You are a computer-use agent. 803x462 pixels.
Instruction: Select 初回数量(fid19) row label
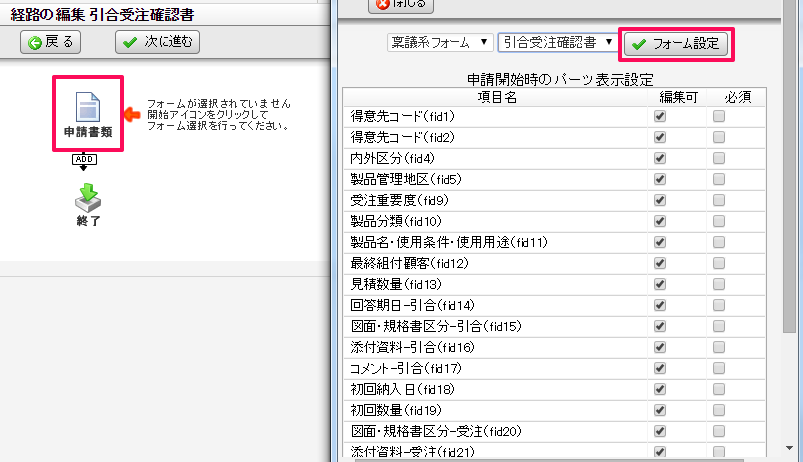[x=396, y=410]
